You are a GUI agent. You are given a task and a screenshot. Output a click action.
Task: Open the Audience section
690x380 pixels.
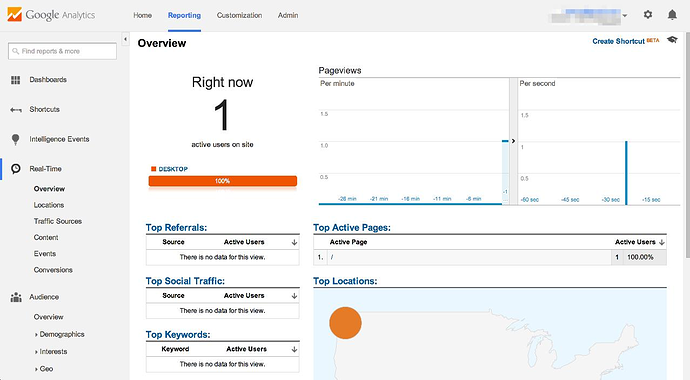(x=44, y=297)
